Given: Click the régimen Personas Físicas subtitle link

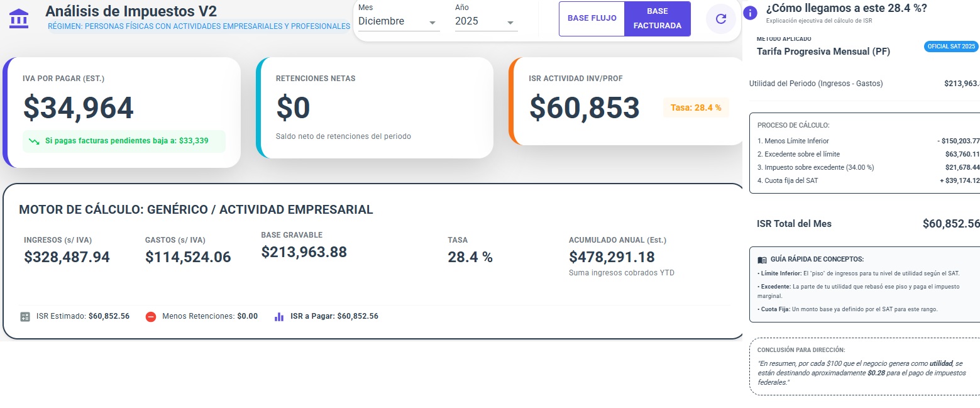Looking at the screenshot, I should click(199, 26).
